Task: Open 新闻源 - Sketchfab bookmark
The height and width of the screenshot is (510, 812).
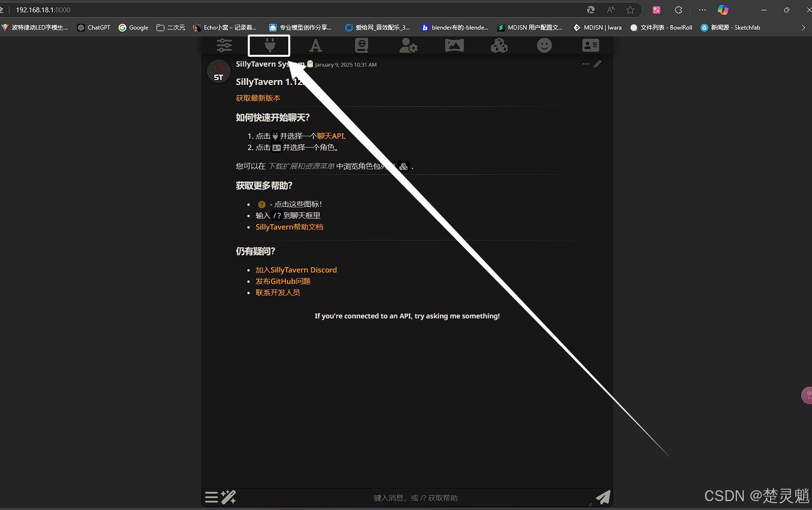Action: pos(731,28)
